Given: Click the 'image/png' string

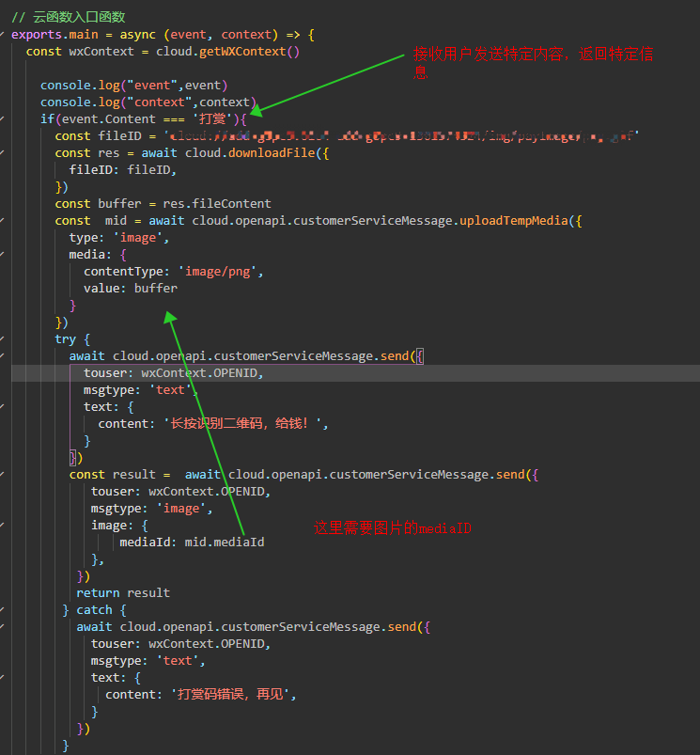Looking at the screenshot, I should [x=217, y=272].
